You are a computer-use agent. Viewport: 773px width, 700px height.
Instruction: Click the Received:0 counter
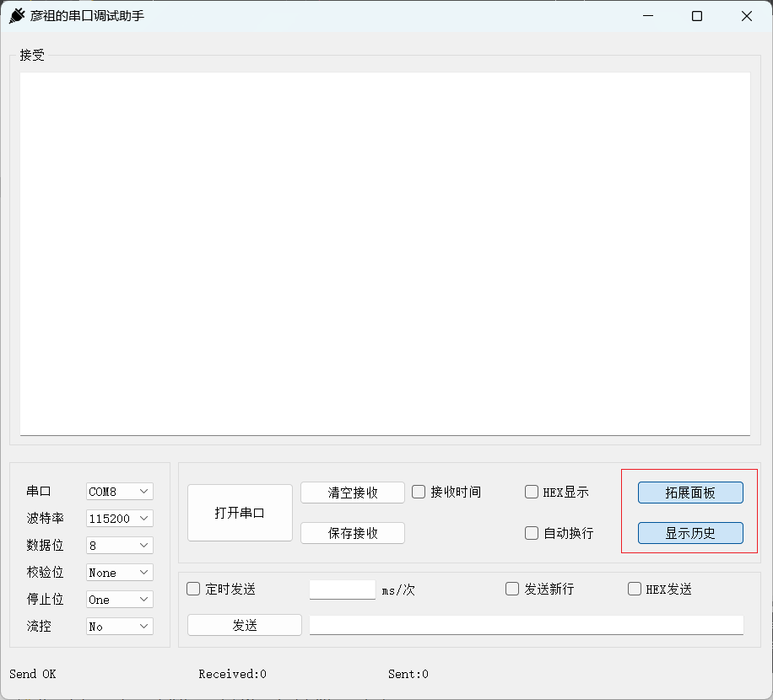coord(232,674)
